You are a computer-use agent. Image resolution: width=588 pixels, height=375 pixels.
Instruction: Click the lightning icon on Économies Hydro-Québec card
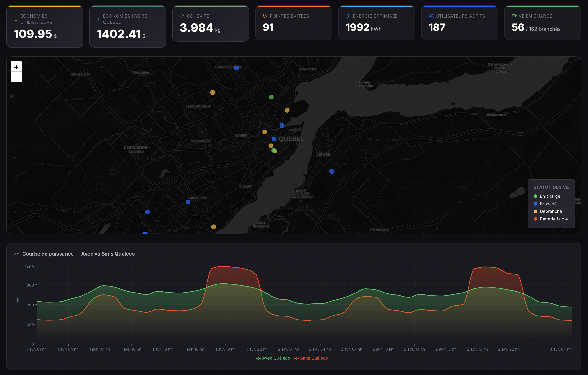pos(99,19)
